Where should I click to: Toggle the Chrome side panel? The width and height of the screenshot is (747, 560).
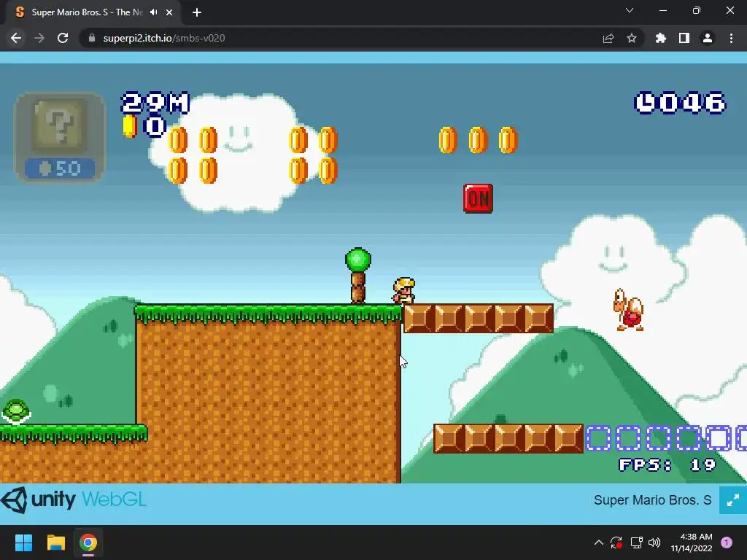(684, 38)
